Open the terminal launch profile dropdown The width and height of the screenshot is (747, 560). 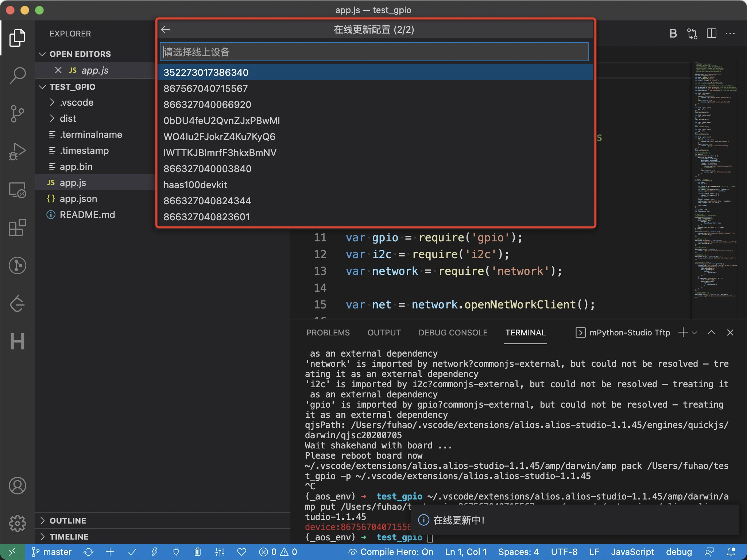694,332
